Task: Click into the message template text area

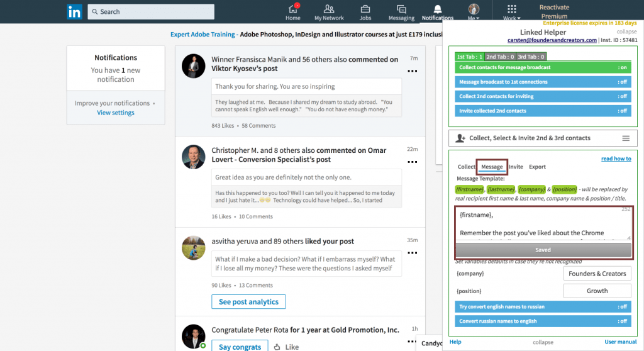Action: click(543, 223)
